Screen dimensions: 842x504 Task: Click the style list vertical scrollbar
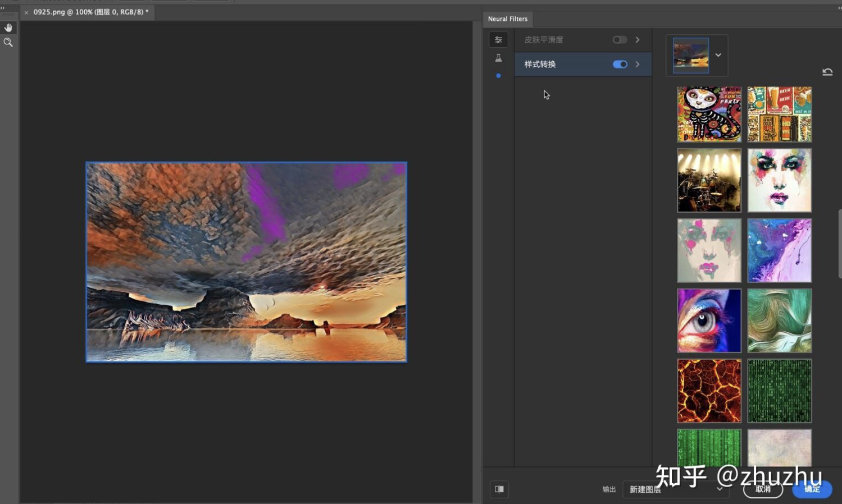click(x=840, y=243)
